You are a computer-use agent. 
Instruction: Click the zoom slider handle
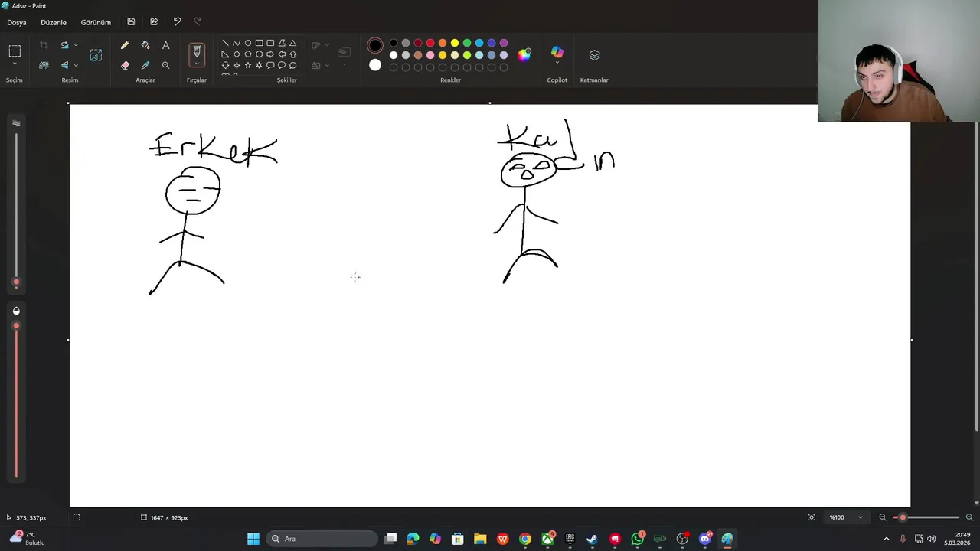[x=903, y=517]
